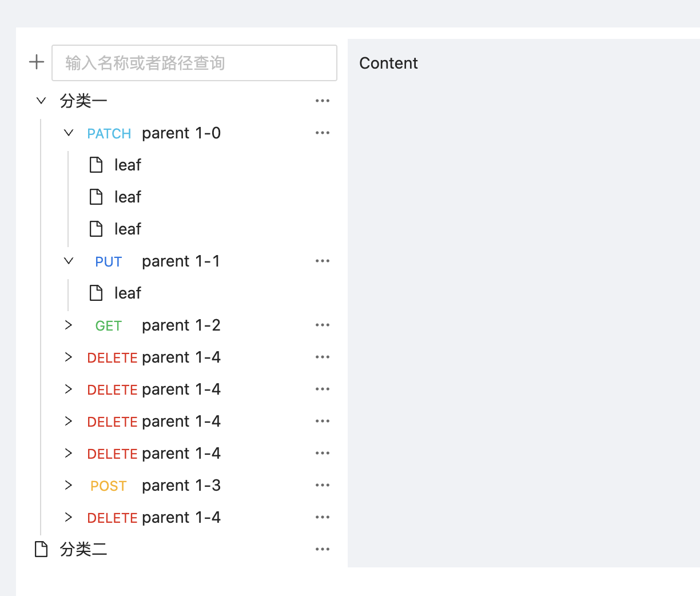
Task: Click the file icon of leaf under parent 1-1
Action: pos(96,292)
